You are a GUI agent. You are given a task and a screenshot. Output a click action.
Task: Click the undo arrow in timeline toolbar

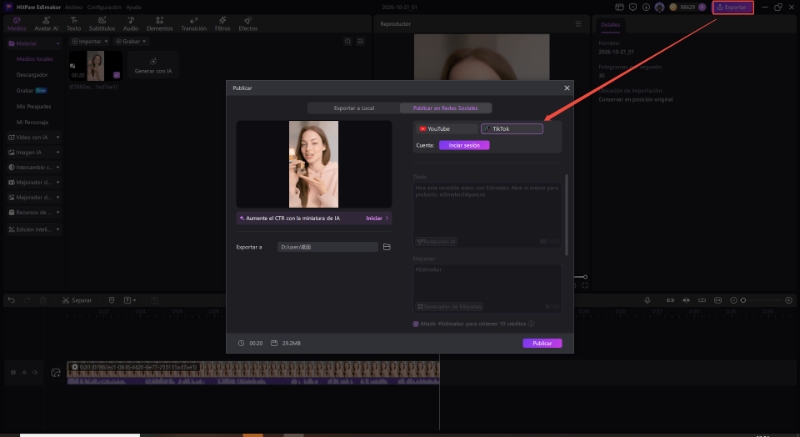(x=11, y=300)
